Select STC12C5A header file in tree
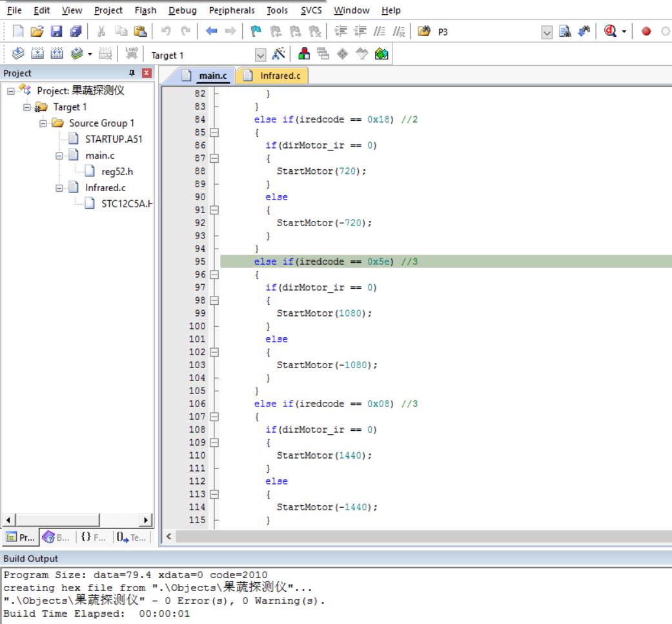 (x=127, y=204)
